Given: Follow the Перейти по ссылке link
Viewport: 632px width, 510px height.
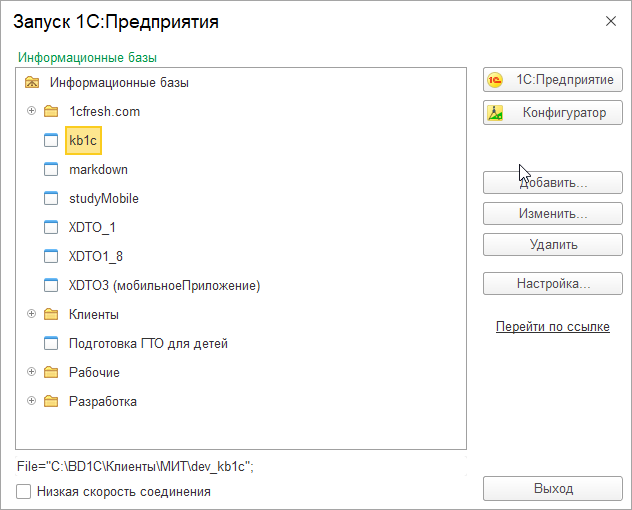Looking at the screenshot, I should pyautogui.click(x=552, y=327).
